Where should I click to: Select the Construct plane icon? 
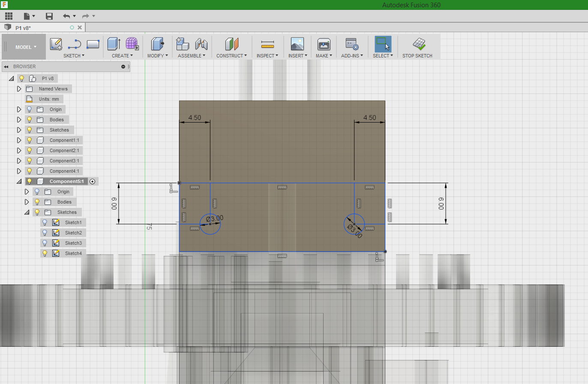tap(231, 44)
